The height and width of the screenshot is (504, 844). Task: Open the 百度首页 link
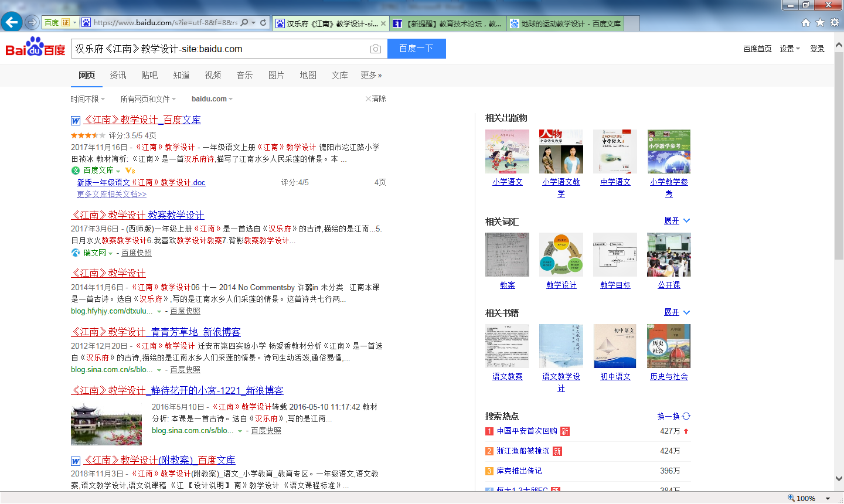click(x=757, y=49)
